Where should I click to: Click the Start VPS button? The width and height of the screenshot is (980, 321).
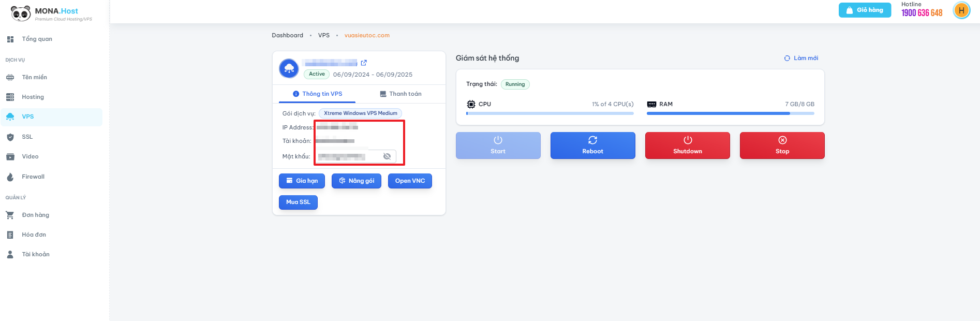point(498,145)
